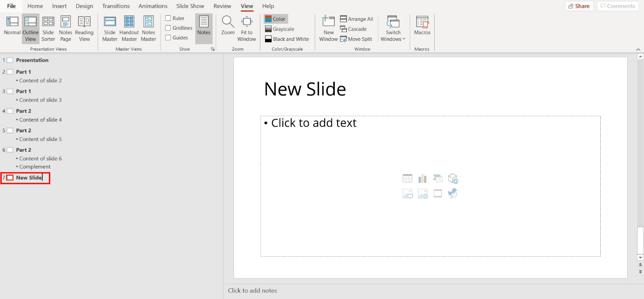Viewport: 644px width, 299px height.
Task: Open the Review ribbon tab
Action: (x=222, y=6)
